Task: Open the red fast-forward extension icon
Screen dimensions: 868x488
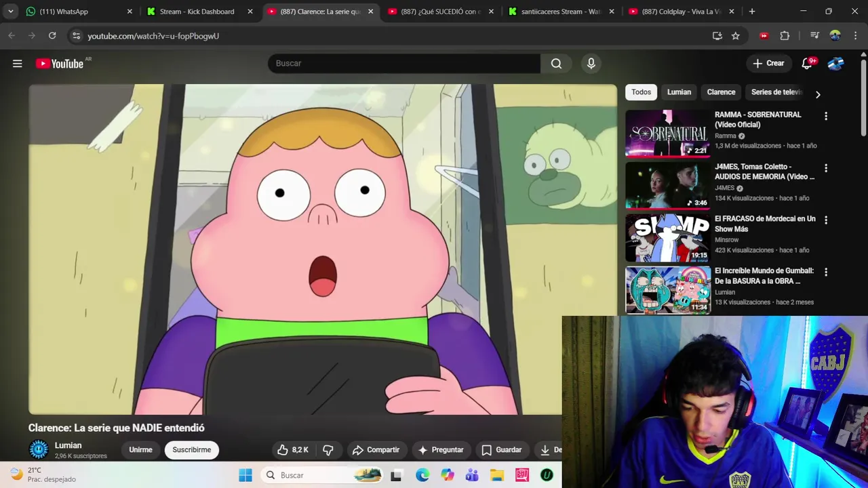Action: 764,36
